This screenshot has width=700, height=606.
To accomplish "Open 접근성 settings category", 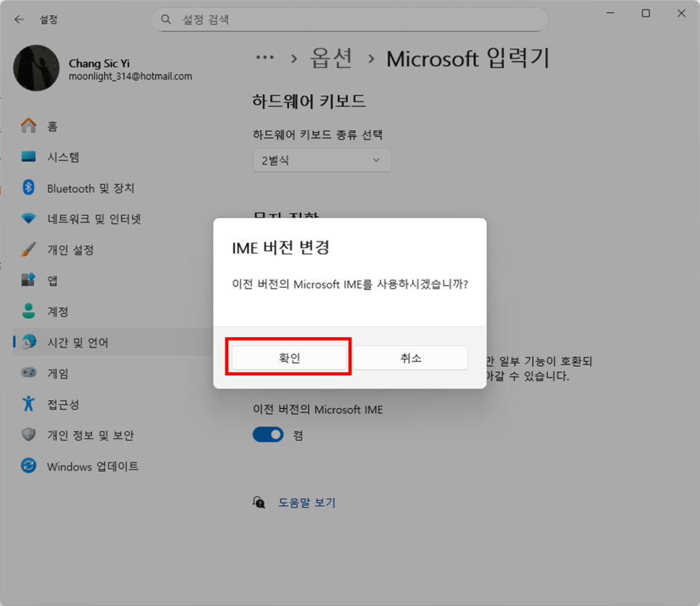I will pyautogui.click(x=113, y=404).
